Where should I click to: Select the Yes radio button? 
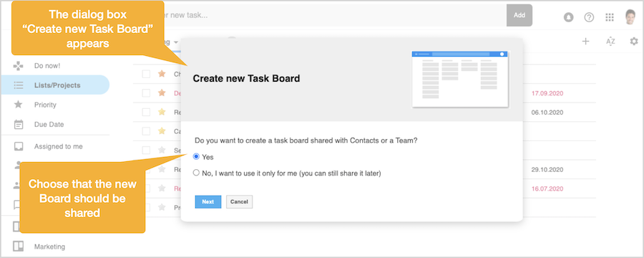click(x=196, y=157)
